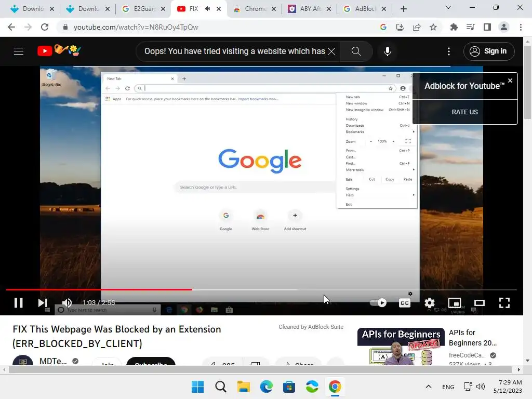532x399 pixels.
Task: Click the video title text
Action: [117, 336]
